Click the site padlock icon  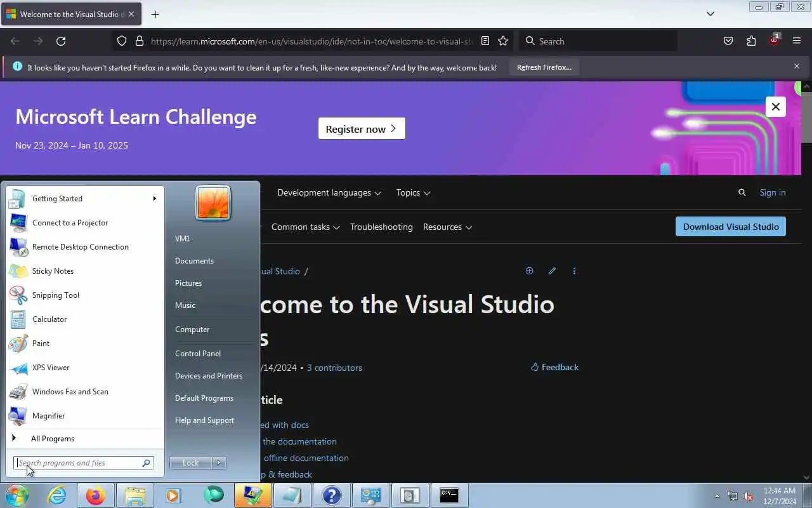click(x=140, y=41)
